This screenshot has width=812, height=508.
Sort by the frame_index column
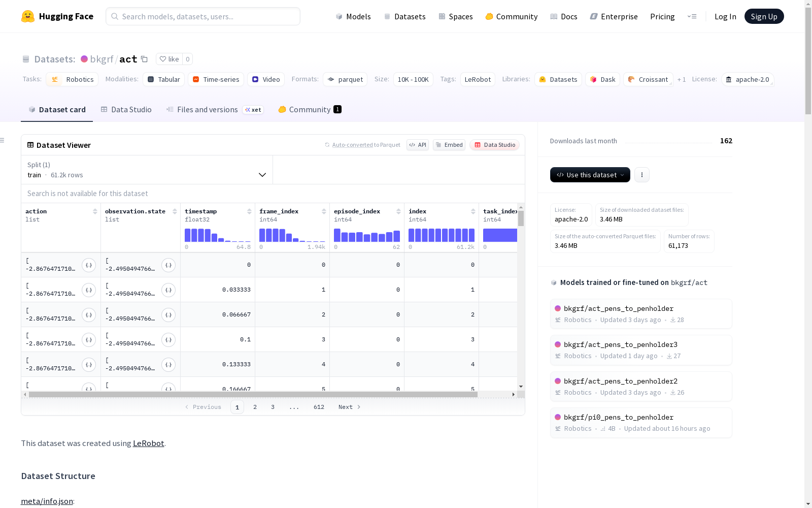(324, 211)
